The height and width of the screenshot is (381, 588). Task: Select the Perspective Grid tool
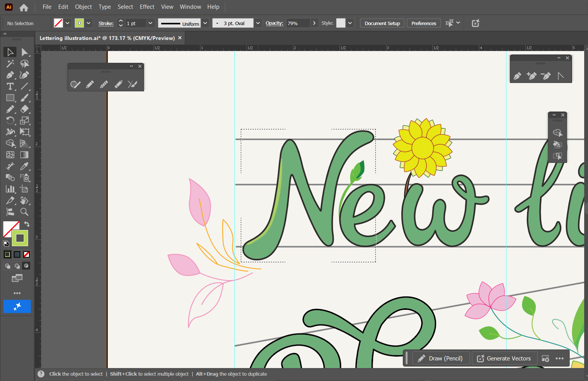[25, 143]
